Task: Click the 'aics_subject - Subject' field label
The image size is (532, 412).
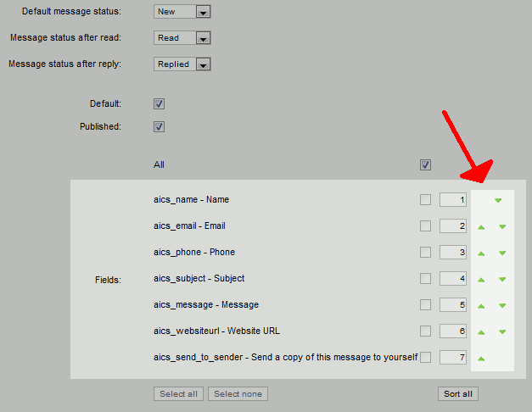Action: click(x=199, y=278)
